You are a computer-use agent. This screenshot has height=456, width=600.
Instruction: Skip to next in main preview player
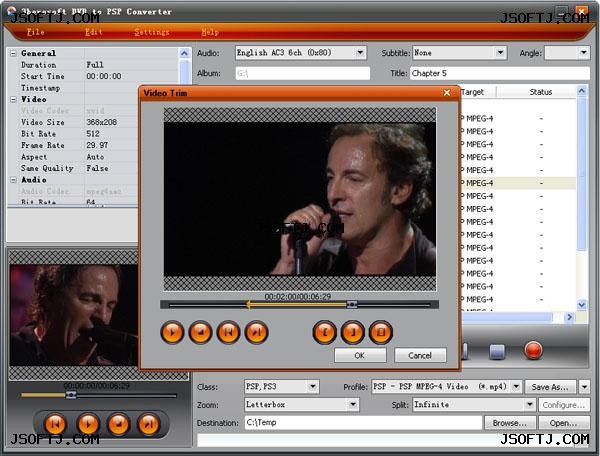pos(148,424)
